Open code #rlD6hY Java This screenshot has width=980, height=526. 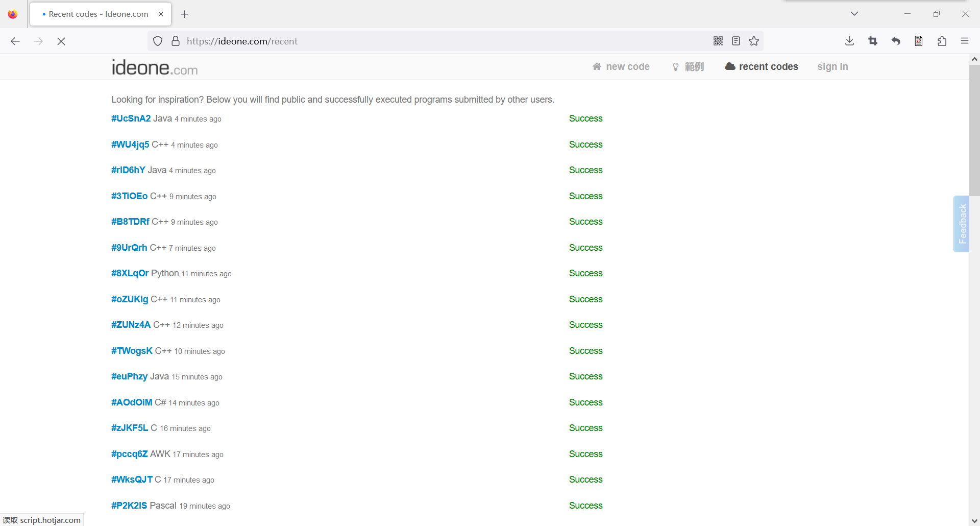tap(128, 170)
